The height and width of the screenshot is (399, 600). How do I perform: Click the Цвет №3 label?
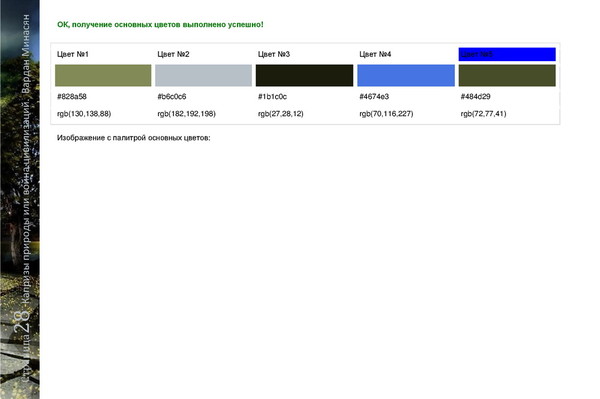[274, 54]
